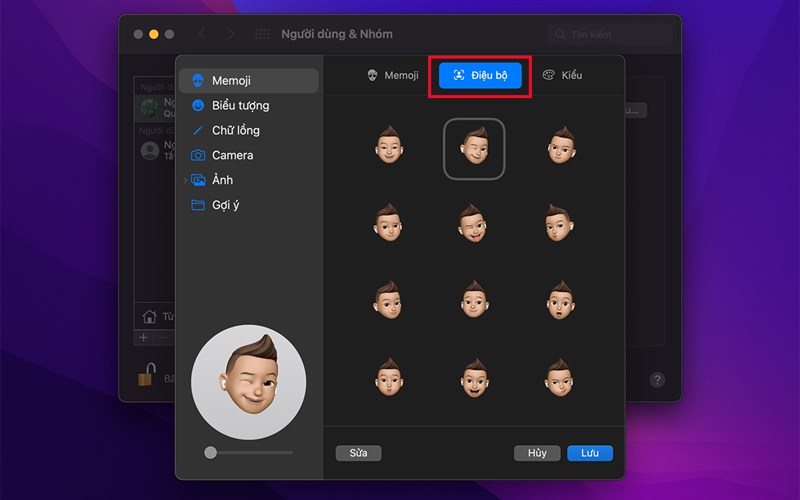
Task: Pick the tongue-out winking memoji pose
Action: coord(472,223)
